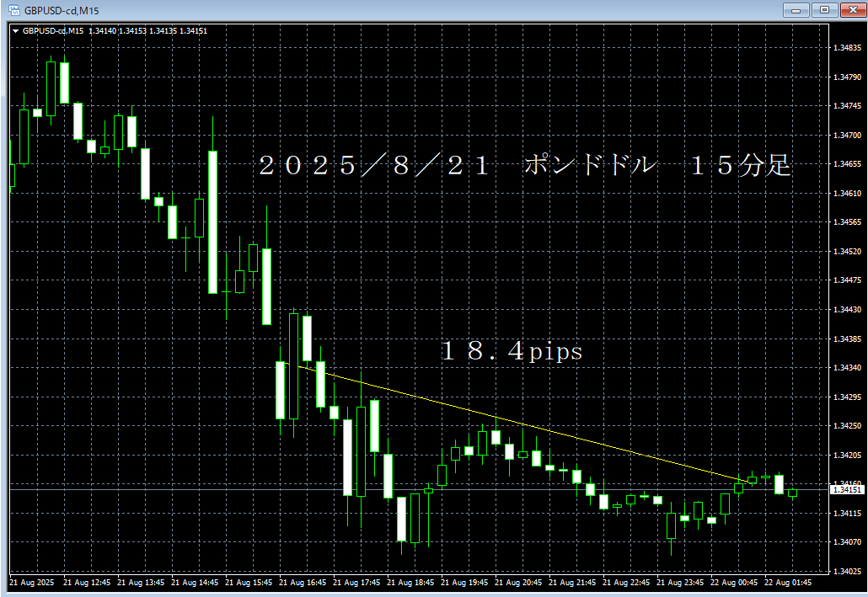This screenshot has height=597, width=868.
Task: Click the GBPUSD-cd,M15 window title text
Action: point(62,10)
